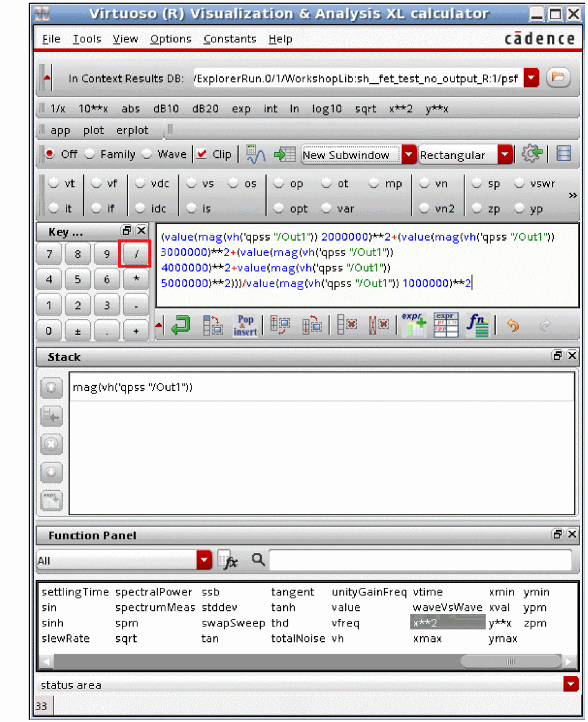588x722 pixels.
Task: Click the magnifier search icon in Function Panel
Action: [259, 559]
